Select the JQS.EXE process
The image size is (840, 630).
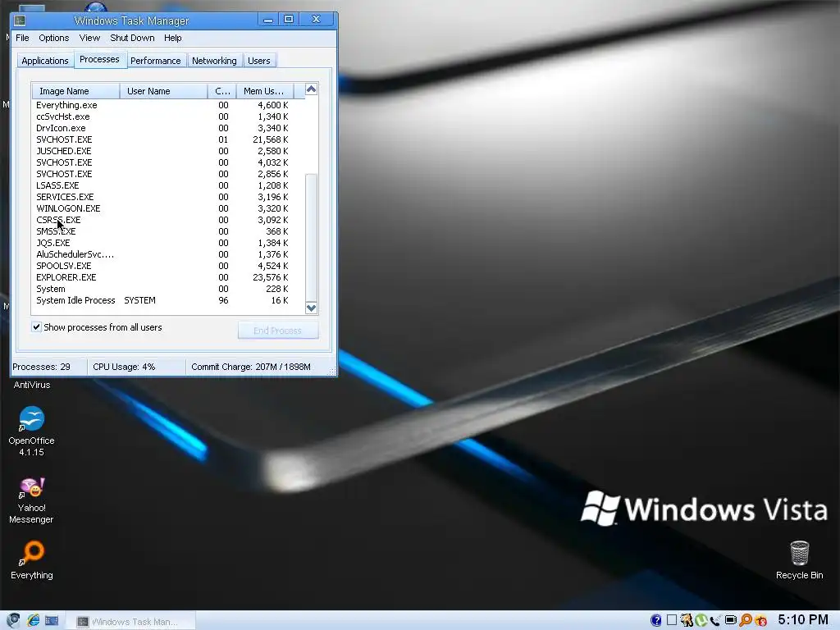[167, 243]
